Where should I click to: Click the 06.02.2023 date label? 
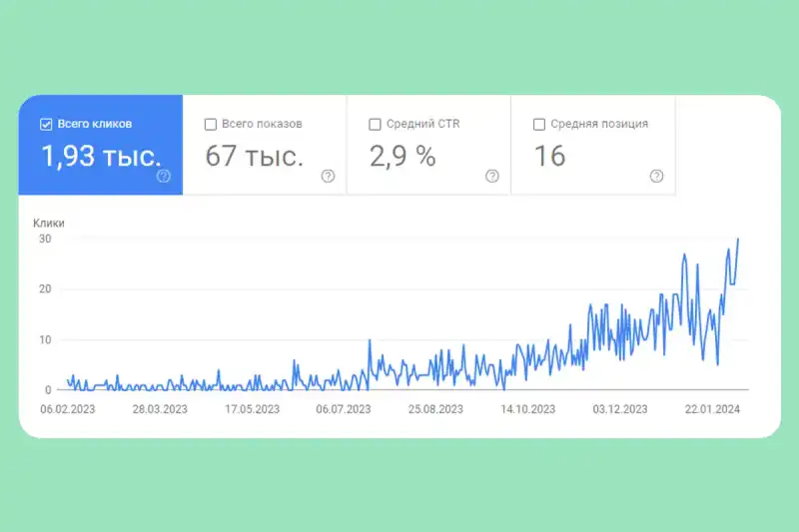(67, 409)
